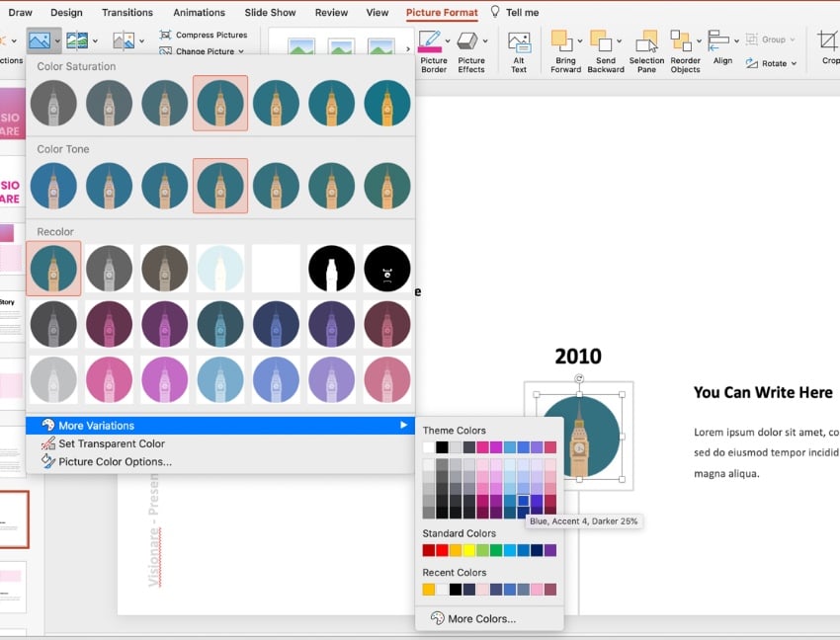Switch to the Transitions tab
The height and width of the screenshot is (640, 840).
(x=127, y=12)
